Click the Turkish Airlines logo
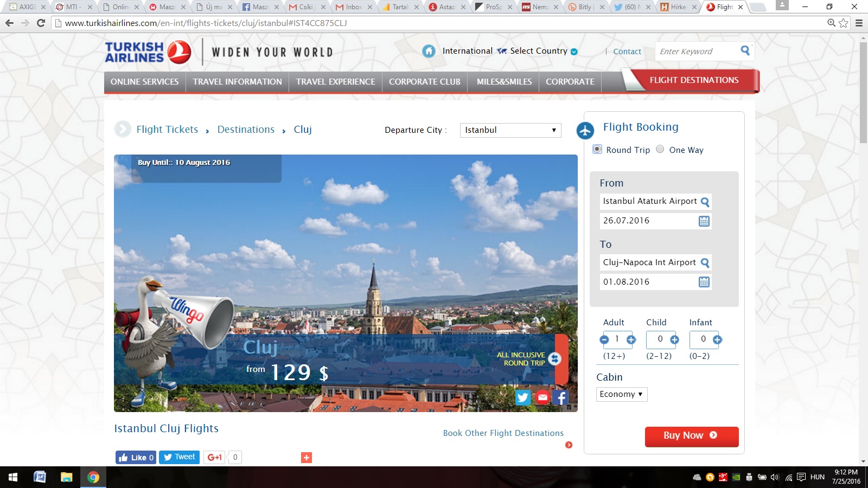The width and height of the screenshot is (868, 488). pos(148,53)
